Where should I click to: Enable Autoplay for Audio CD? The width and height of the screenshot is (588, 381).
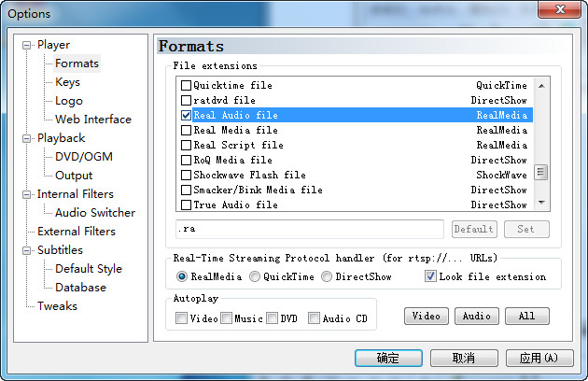click(x=314, y=318)
